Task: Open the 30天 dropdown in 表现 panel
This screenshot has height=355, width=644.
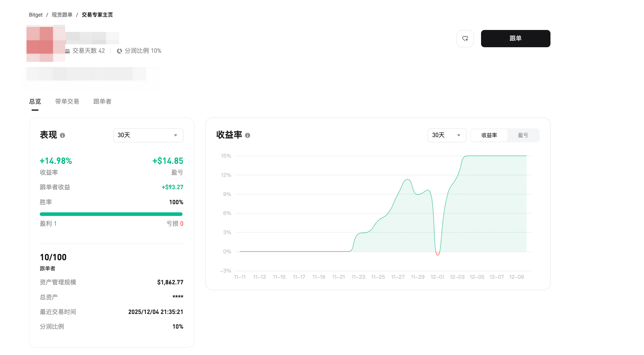Action: pyautogui.click(x=148, y=135)
